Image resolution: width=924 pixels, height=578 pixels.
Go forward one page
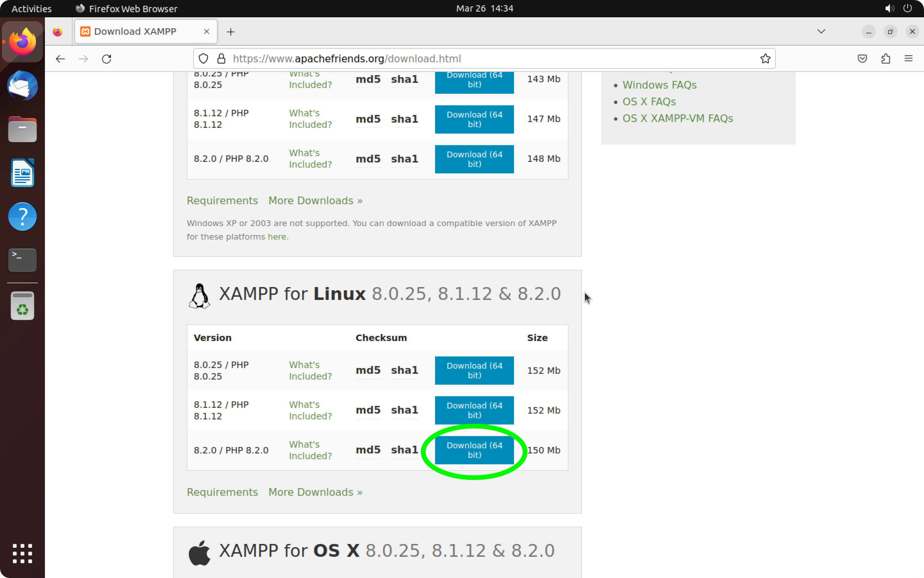83,59
